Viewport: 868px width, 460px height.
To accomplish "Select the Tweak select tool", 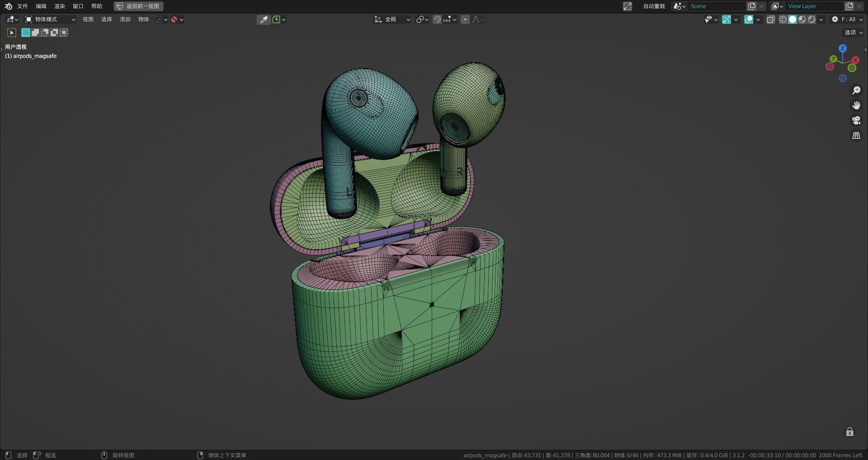I will pos(11,33).
